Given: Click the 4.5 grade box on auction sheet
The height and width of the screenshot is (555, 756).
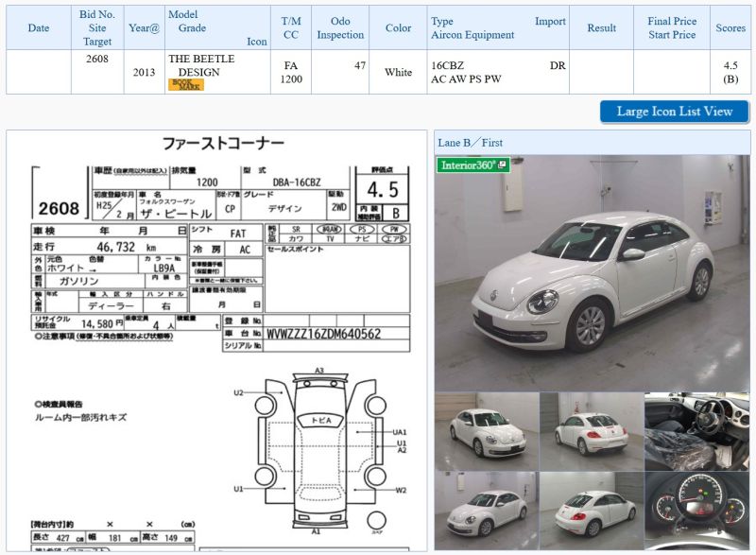Looking at the screenshot, I should coord(383,189).
